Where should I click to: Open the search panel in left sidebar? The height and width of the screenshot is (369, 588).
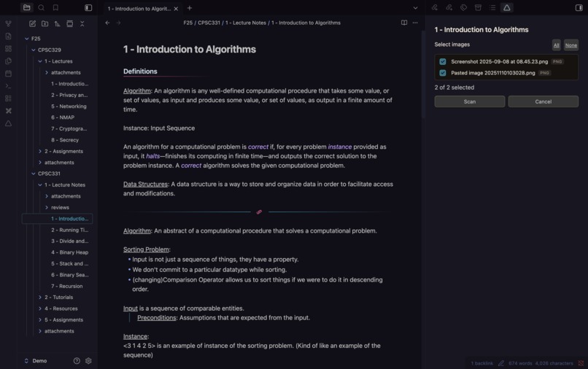(42, 7)
